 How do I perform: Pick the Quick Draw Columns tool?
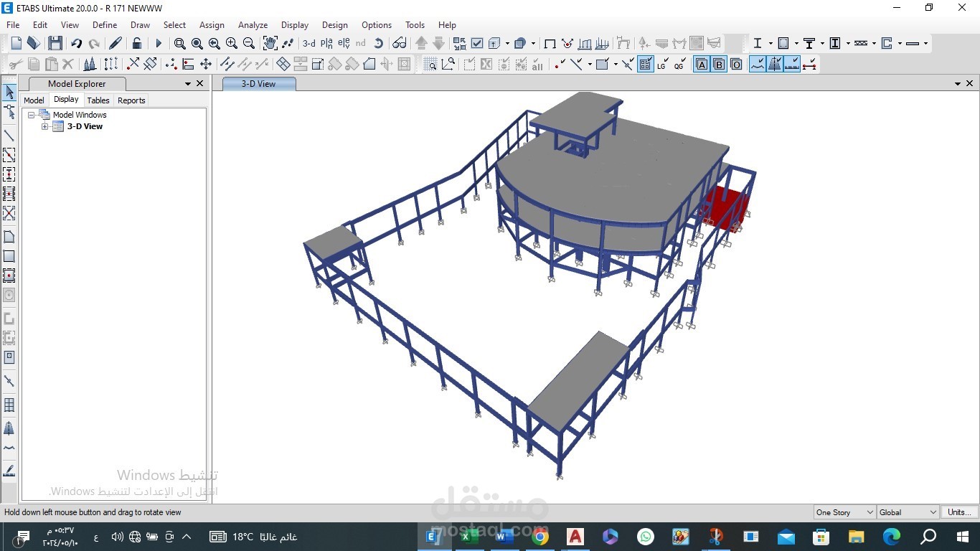(9, 174)
